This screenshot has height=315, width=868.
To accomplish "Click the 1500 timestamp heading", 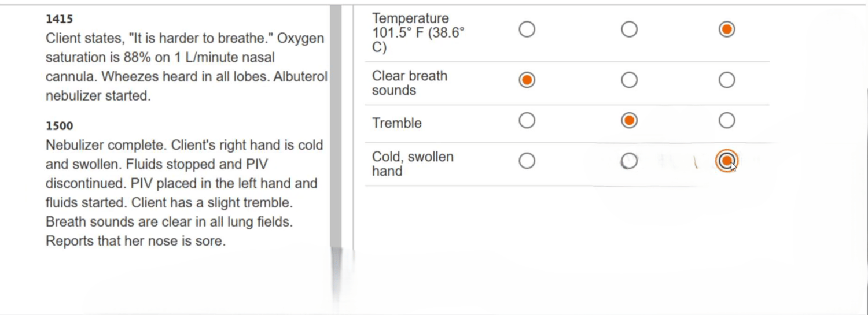I will pos(59,126).
